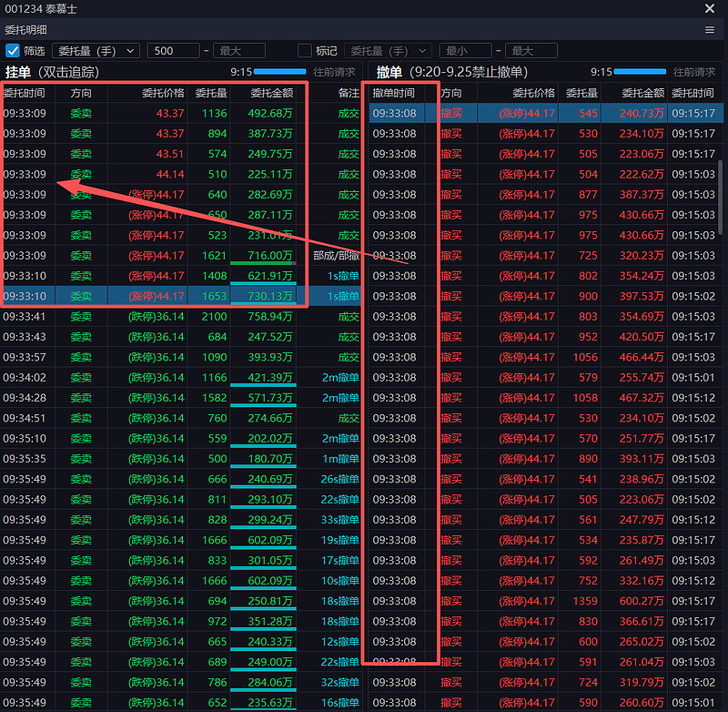This screenshot has width=728, height=712.
Task: Uncheck the 筛选 filter checkbox
Action: point(13,51)
